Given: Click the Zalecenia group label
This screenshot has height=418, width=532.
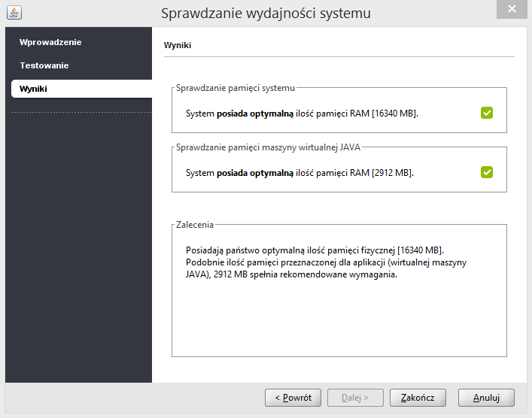Looking at the screenshot, I should pyautogui.click(x=195, y=225).
